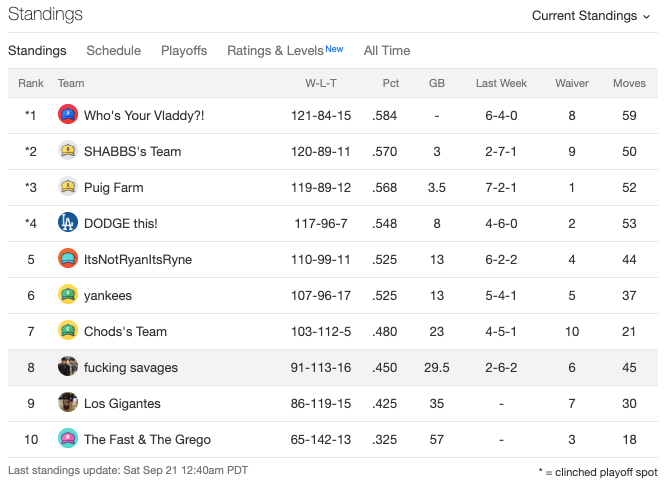
Task: Click the Los Gigantes profile photo
Action: 68,403
